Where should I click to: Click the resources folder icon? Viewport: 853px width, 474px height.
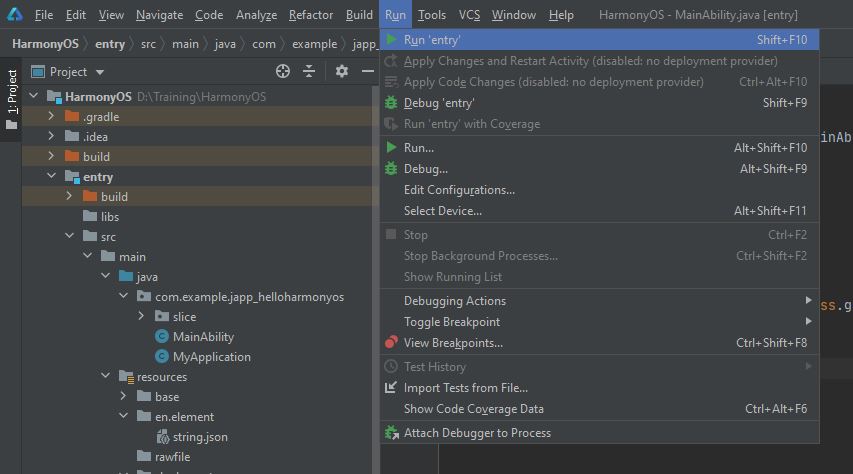pos(126,377)
